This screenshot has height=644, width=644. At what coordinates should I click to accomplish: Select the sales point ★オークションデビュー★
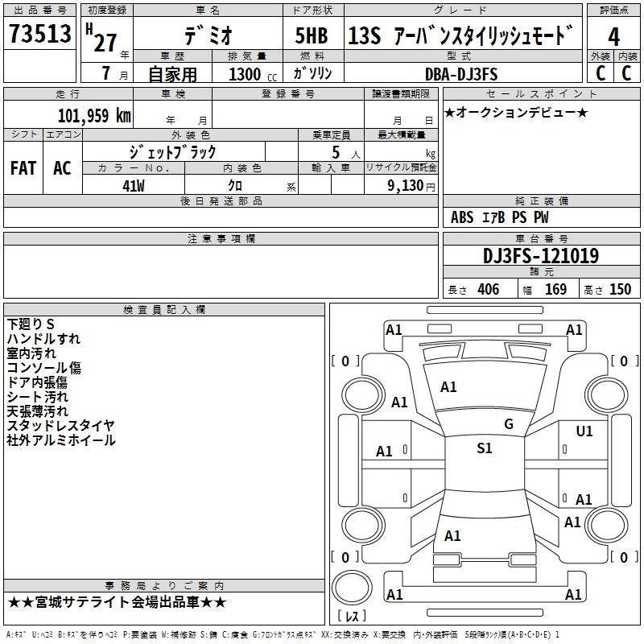(516, 112)
